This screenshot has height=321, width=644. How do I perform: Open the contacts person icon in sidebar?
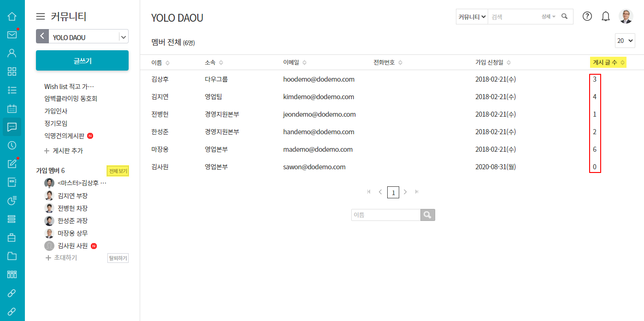[x=12, y=53]
